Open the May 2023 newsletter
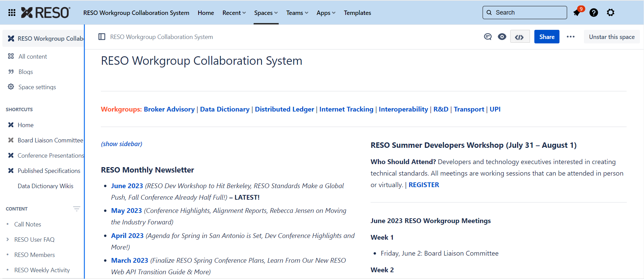The width and height of the screenshot is (644, 279). pyautogui.click(x=126, y=211)
